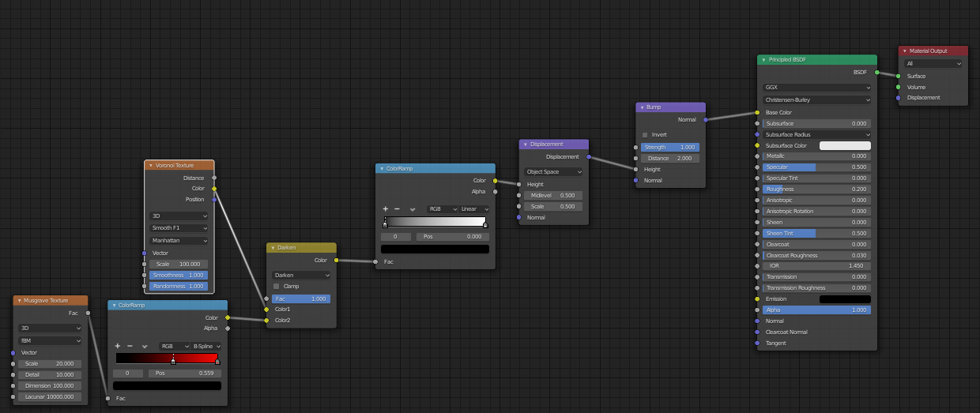Viewport: 980px width, 413px height.
Task: Click the Bump node Normal output socket
Action: pos(705,119)
